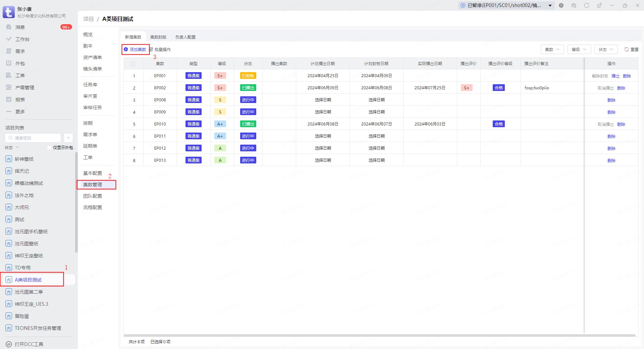
Task: Click the 添加集数 button
Action: coord(135,49)
